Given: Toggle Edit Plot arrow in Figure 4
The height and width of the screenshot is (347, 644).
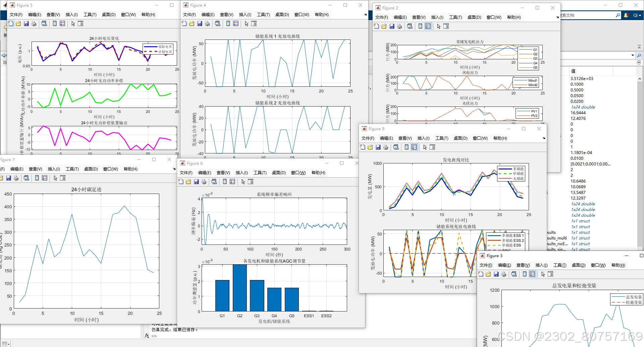Looking at the screenshot, I should [247, 23].
